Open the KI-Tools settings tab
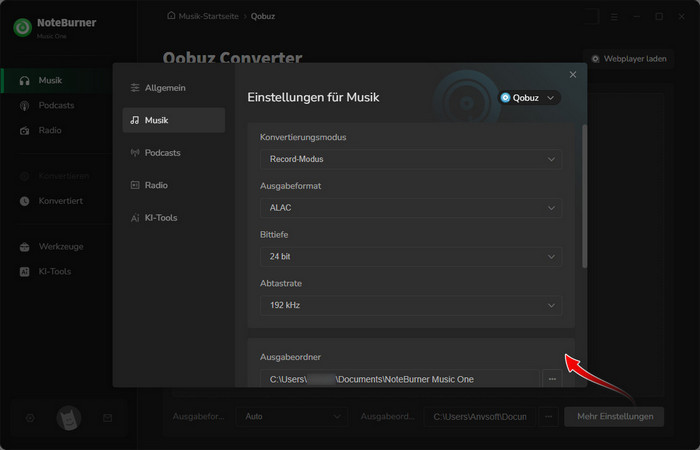Image resolution: width=700 pixels, height=450 pixels. [x=173, y=217]
